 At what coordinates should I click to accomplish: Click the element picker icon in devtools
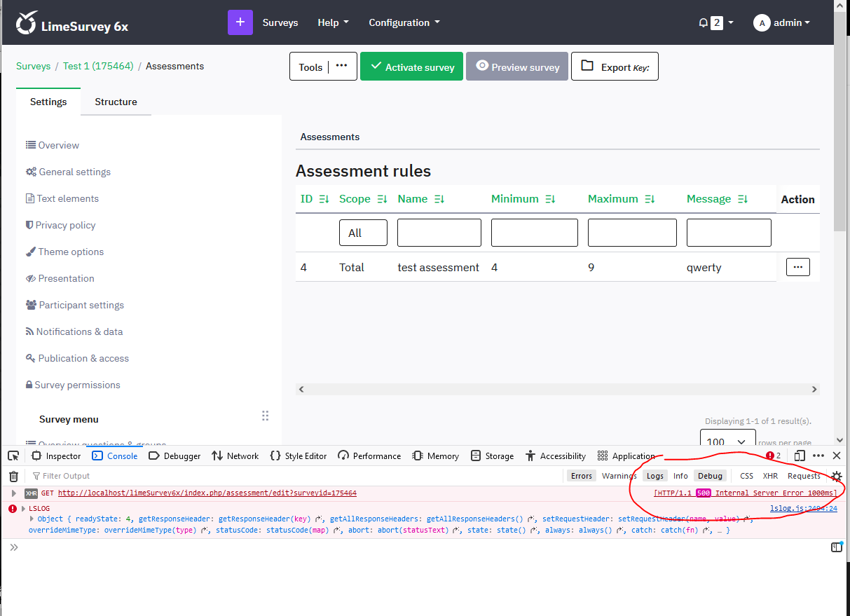(x=13, y=456)
